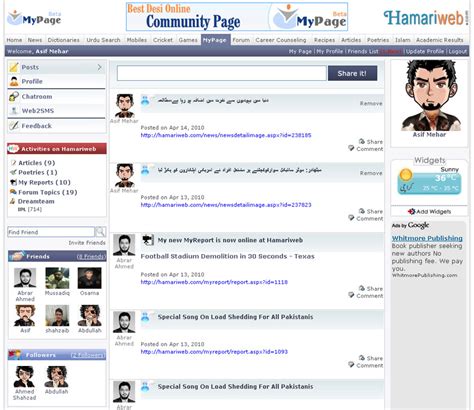Click the Posts pencil icon in sidebar
474x410 pixels.
(14, 67)
